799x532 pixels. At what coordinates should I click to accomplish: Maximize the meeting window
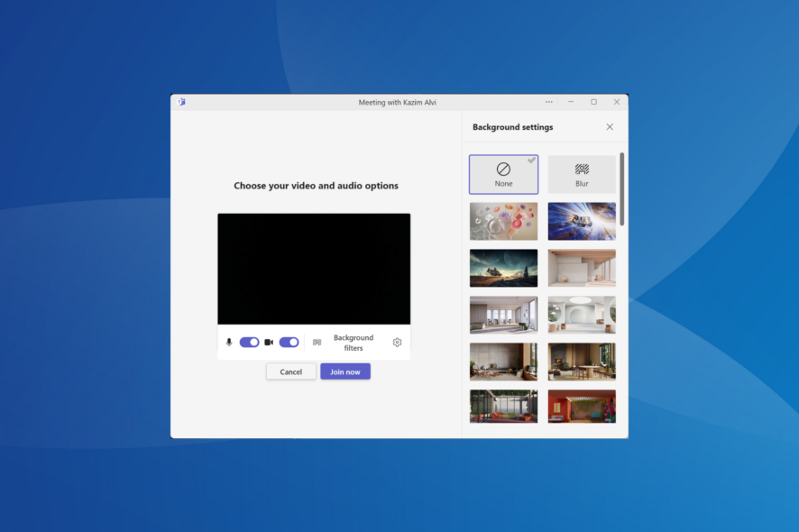(x=593, y=102)
